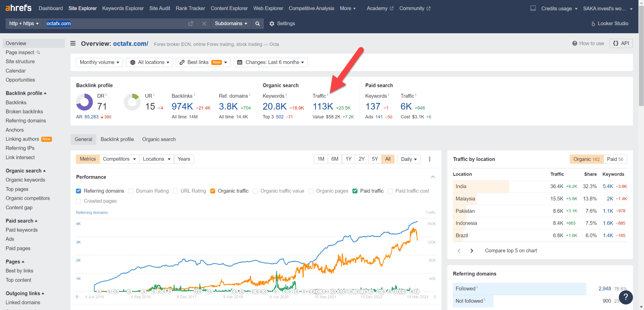Open URL in new tab icon
Viewport: 644px width, 310px height.
(191, 24)
